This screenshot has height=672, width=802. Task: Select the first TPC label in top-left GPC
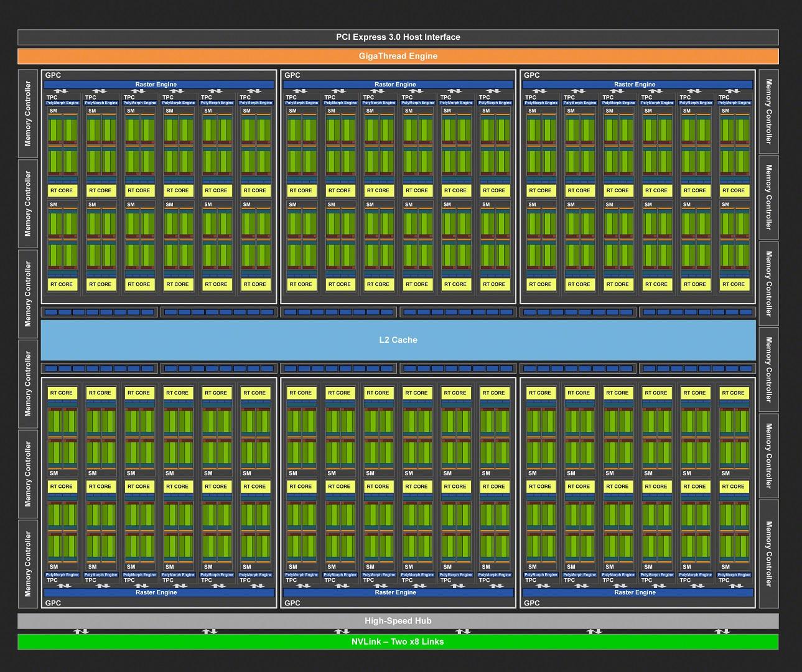[x=52, y=97]
